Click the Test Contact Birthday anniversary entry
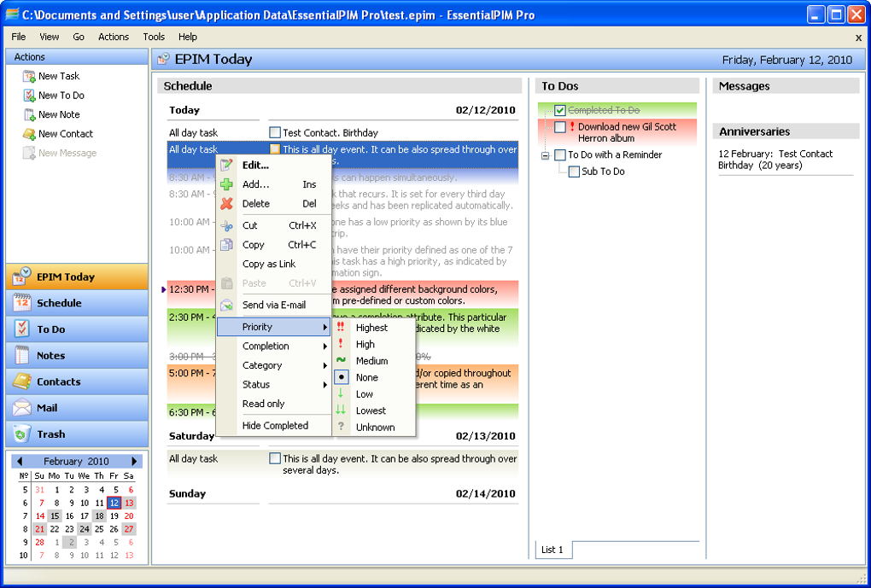 click(x=775, y=160)
